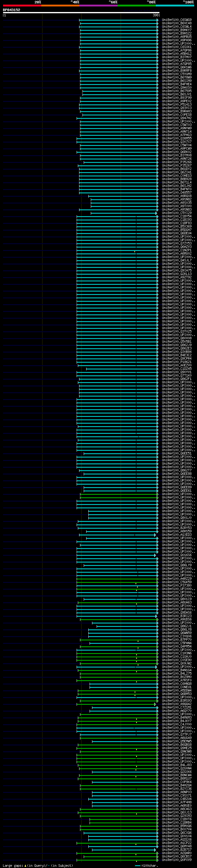Open hit UniRef100_O48557 label
Screen dimensions: 197x868
(177, 192)
